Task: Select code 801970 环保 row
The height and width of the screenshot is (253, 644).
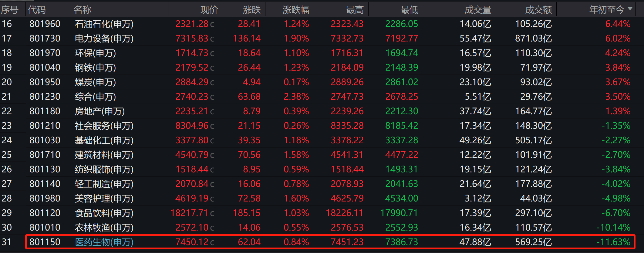Action: click(x=322, y=53)
